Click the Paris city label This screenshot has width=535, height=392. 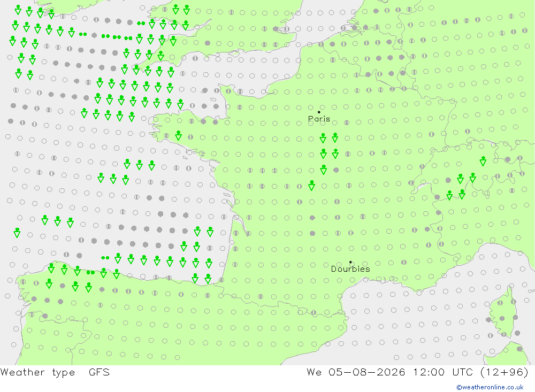(x=319, y=119)
